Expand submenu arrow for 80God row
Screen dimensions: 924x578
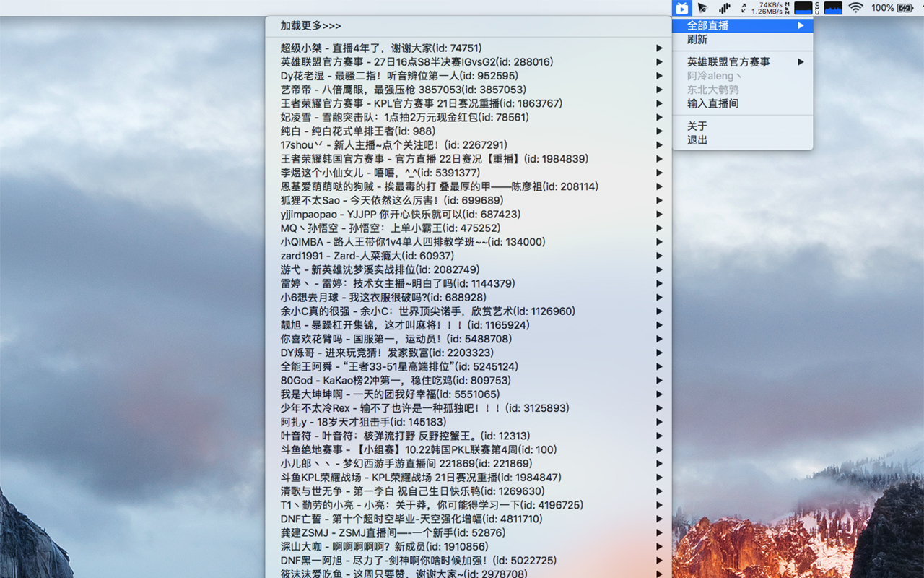click(x=659, y=381)
